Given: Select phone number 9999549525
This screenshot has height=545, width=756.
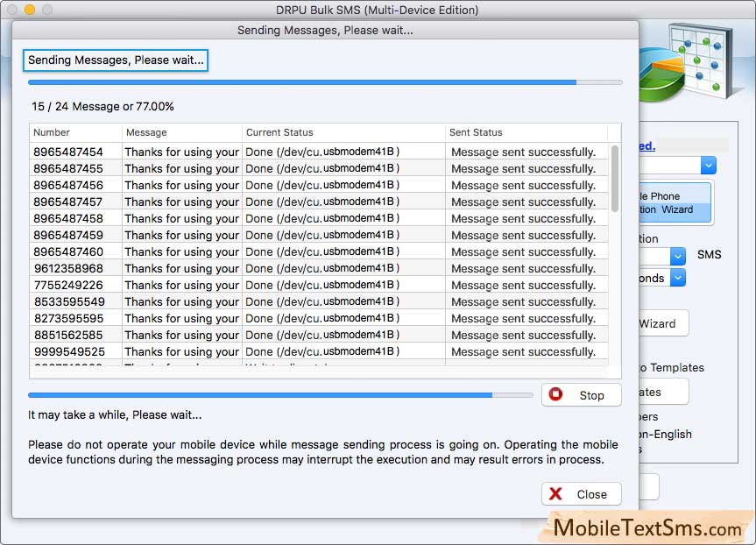Looking at the screenshot, I should click(x=69, y=351).
